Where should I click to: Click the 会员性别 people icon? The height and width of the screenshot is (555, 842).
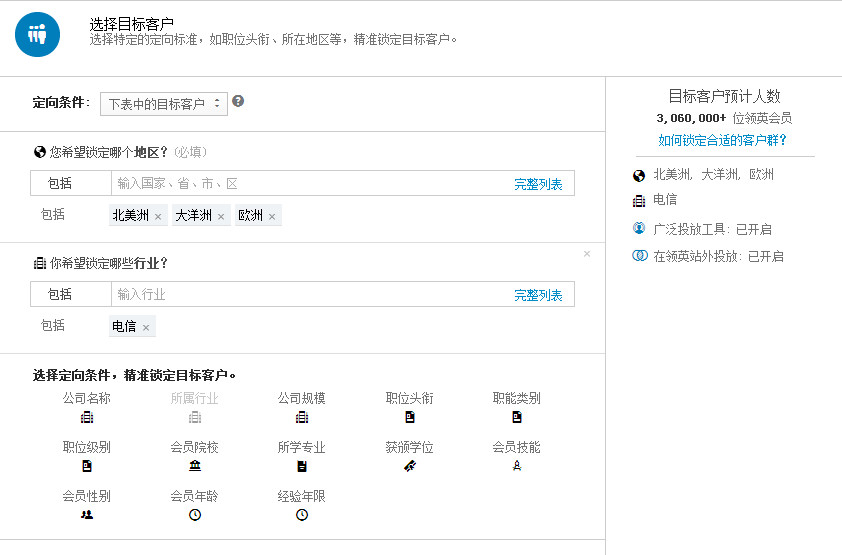[87, 515]
